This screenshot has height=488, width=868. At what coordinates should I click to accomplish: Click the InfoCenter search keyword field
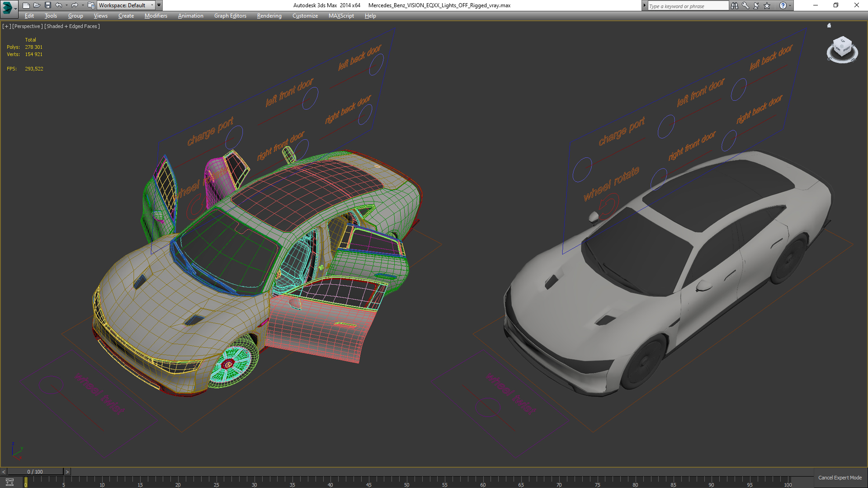coord(688,6)
